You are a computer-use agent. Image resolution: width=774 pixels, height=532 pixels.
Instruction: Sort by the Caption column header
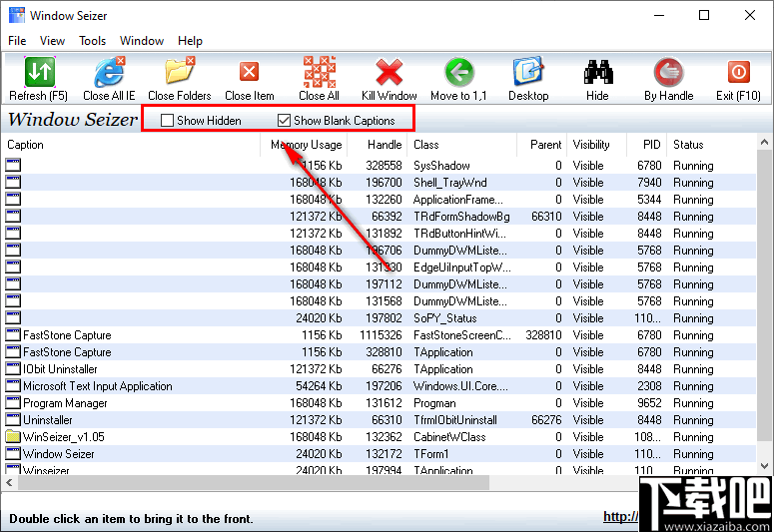click(131, 145)
